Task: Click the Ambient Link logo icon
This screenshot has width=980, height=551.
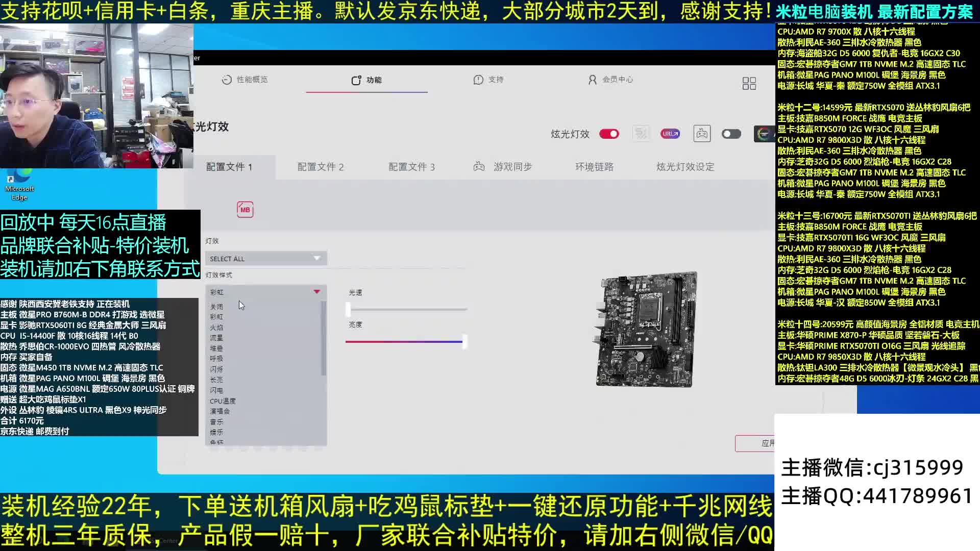Action: (x=764, y=134)
